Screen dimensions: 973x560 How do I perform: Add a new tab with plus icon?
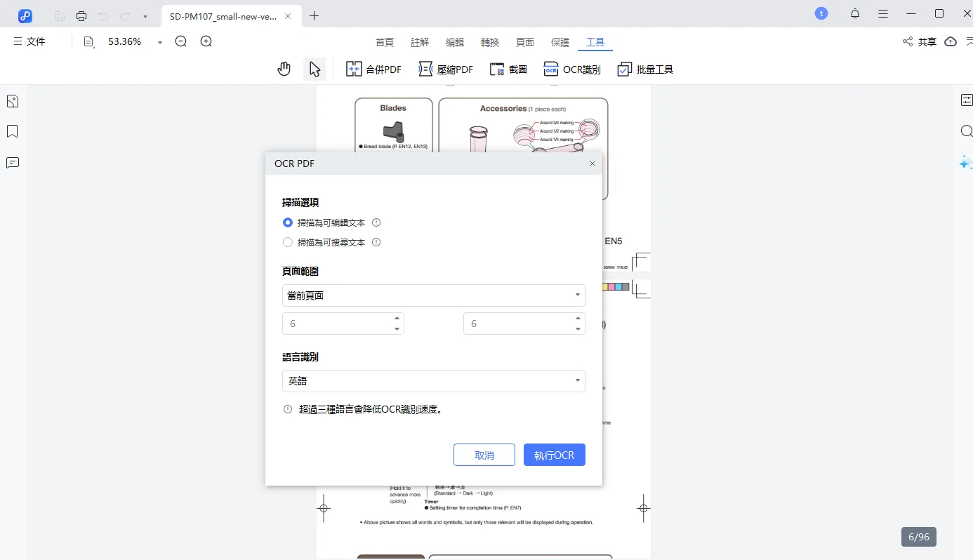coord(314,15)
